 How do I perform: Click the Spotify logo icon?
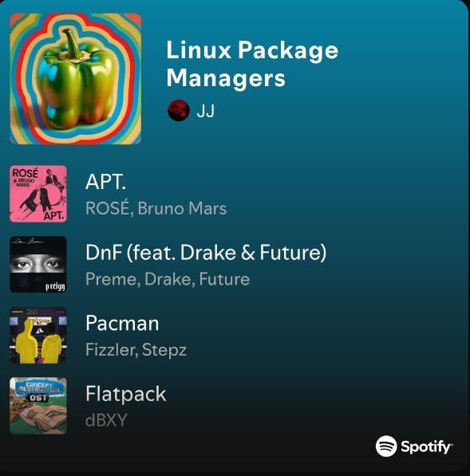(x=386, y=446)
